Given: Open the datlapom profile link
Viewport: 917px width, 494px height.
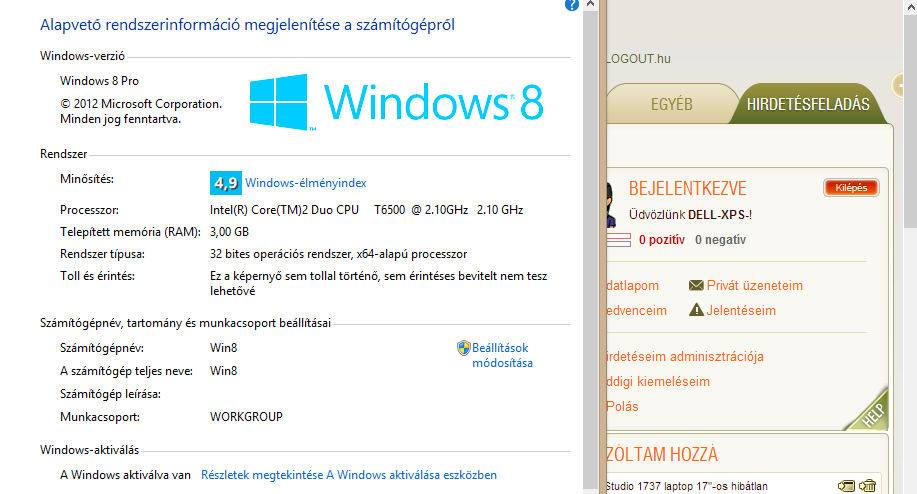Looking at the screenshot, I should [633, 285].
